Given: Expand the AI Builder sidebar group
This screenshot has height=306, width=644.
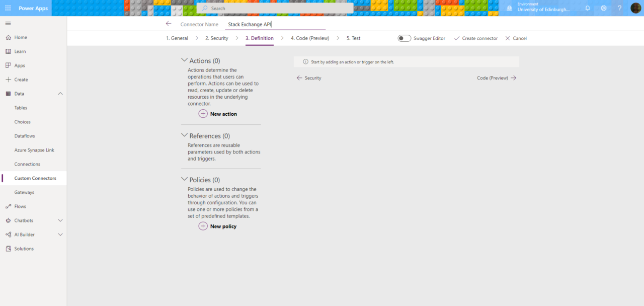Looking at the screenshot, I should click(x=60, y=235).
